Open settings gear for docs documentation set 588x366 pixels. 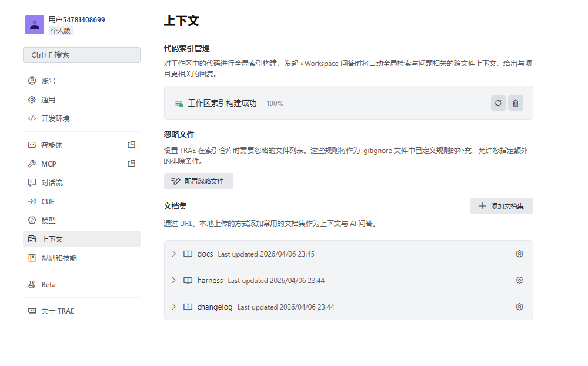pos(519,254)
